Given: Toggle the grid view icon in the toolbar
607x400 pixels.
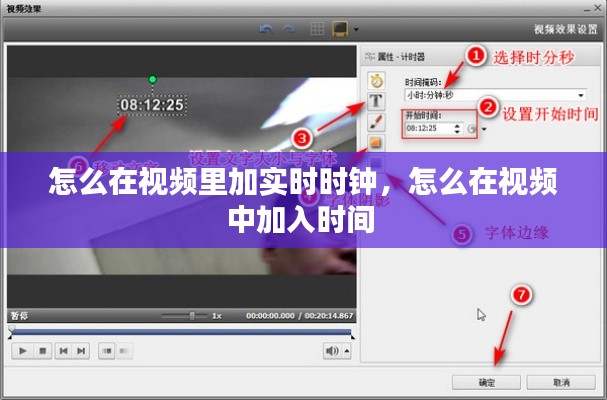Looking at the screenshot, I should click(319, 29).
